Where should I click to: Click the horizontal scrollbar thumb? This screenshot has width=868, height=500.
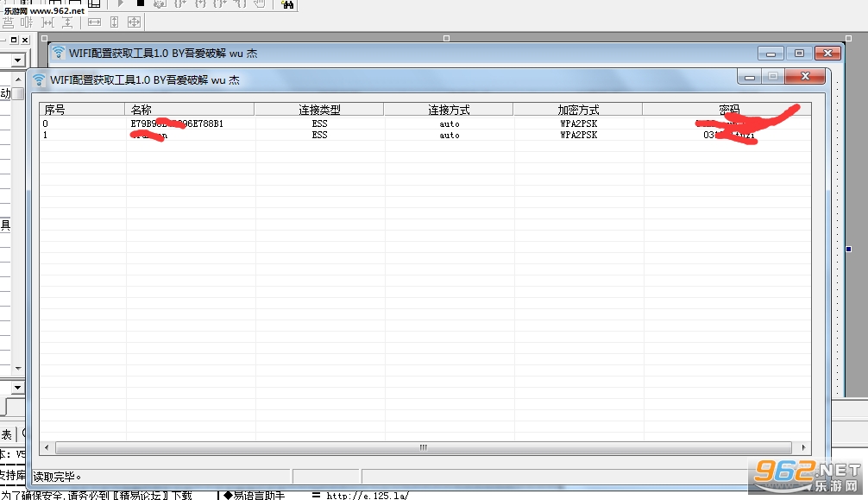click(x=424, y=447)
